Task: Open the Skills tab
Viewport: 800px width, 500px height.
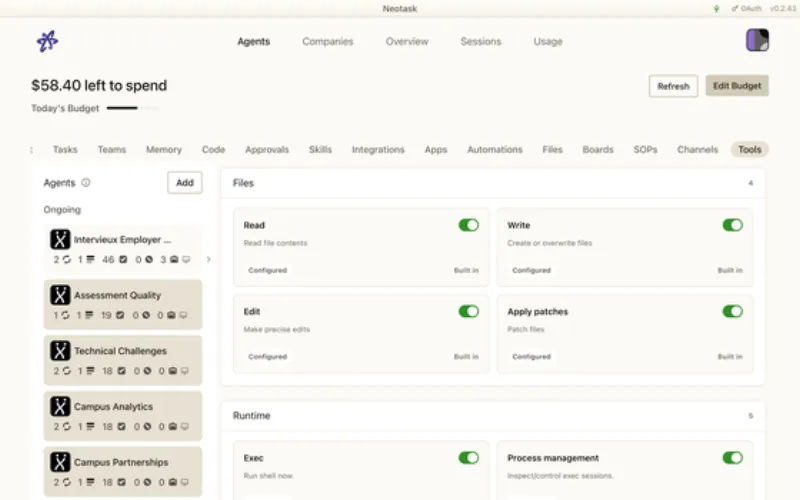Action: click(x=320, y=149)
